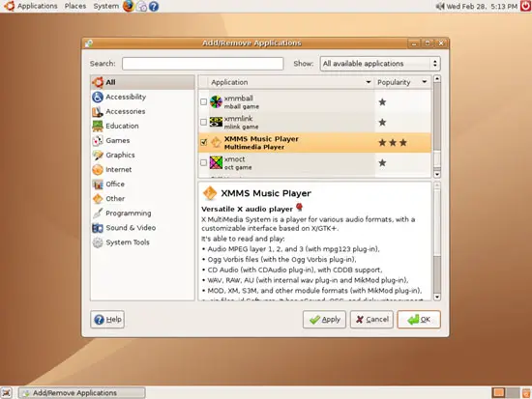Open the System menu
The height and width of the screenshot is (399, 532).
pos(105,6)
